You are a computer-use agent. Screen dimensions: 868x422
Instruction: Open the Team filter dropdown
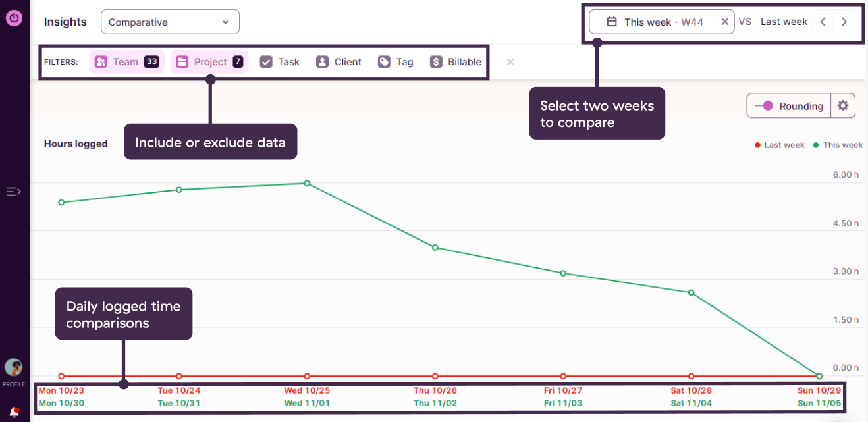(126, 62)
